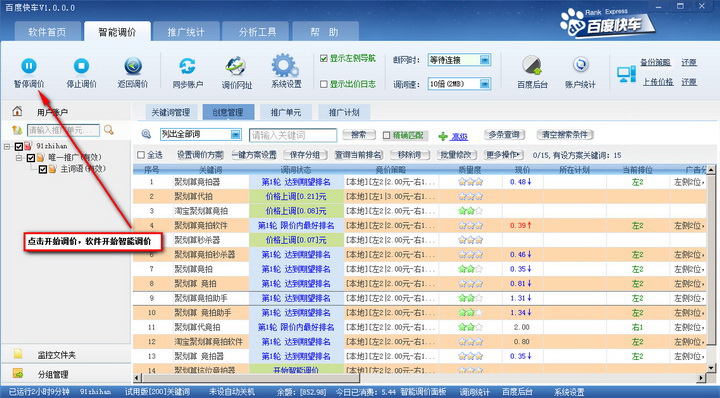Image resolution: width=720 pixels, height=398 pixels.
Task: Click the computer monitor icon beside 备份策略
Action: [626, 73]
